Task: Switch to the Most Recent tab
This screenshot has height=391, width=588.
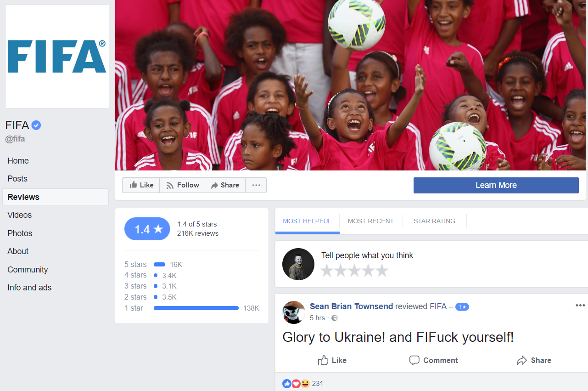Action: (x=371, y=221)
